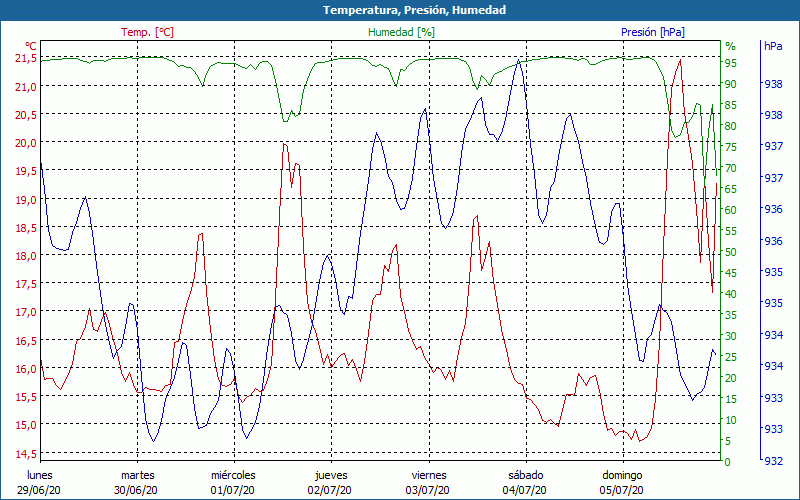This screenshot has height=500, width=800.
Task: Click the "domingo" day label
Action: (622, 475)
